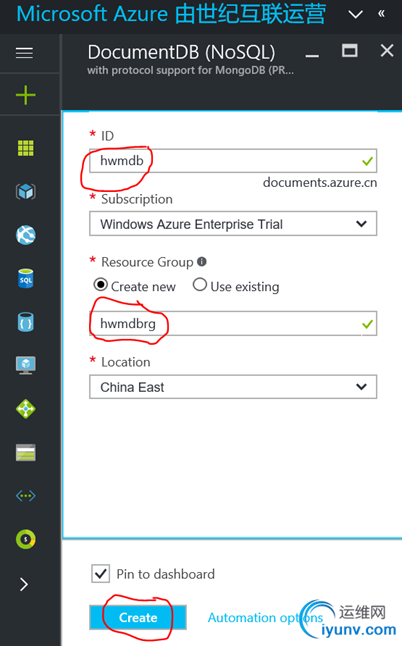Click the green plus New resource icon

pyautogui.click(x=26, y=95)
